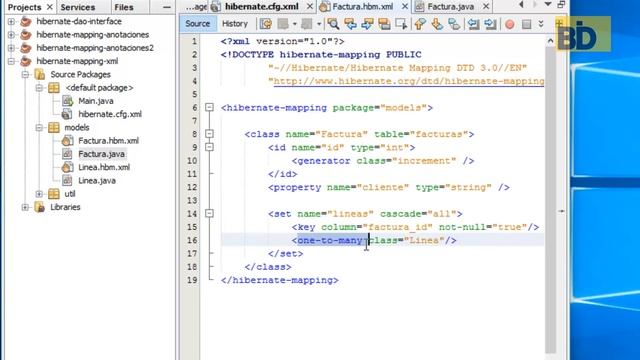
Task: Close the hibernate.cfg.xml tab
Action: click(x=310, y=7)
